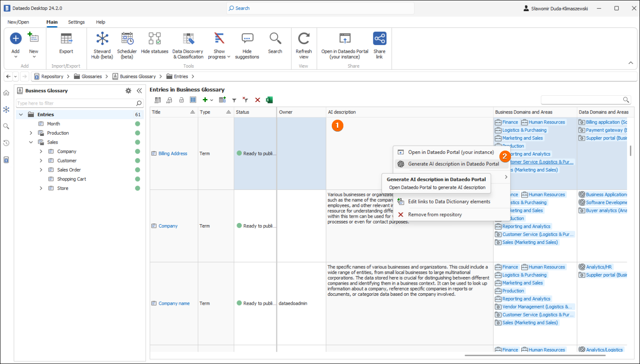640x364 pixels.
Task: Click the Add button in the ribbon
Action: (15, 45)
